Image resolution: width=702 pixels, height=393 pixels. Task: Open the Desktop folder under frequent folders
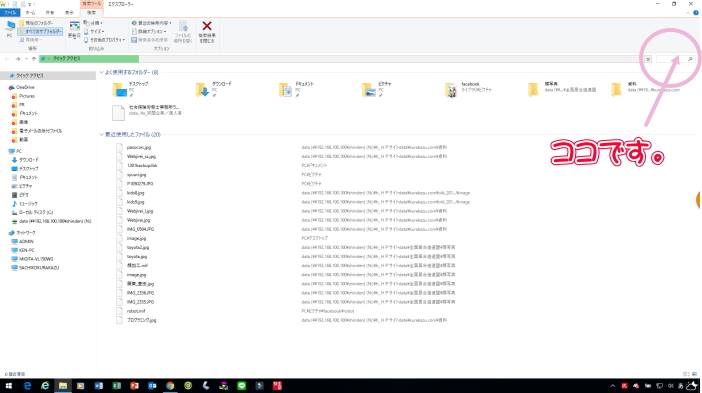pyautogui.click(x=130, y=89)
